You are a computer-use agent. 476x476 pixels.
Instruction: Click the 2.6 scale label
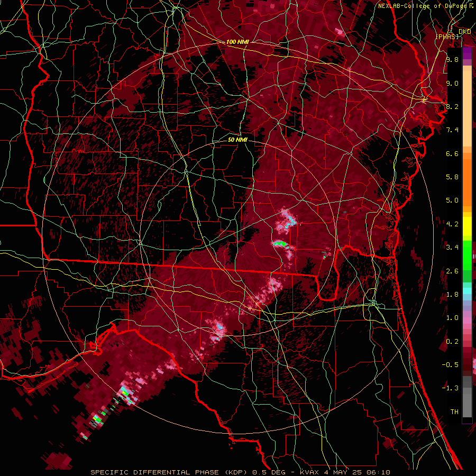[x=452, y=271]
